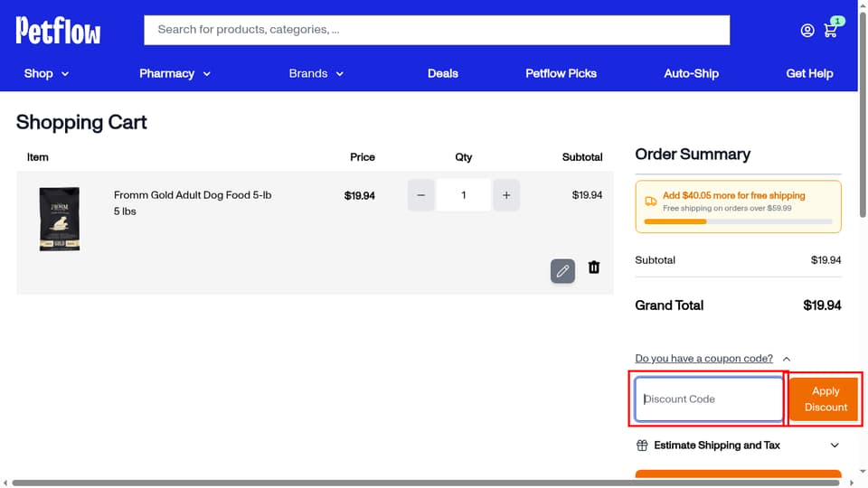
Task: Delete the Fromm Gold item with trash icon
Action: click(594, 267)
